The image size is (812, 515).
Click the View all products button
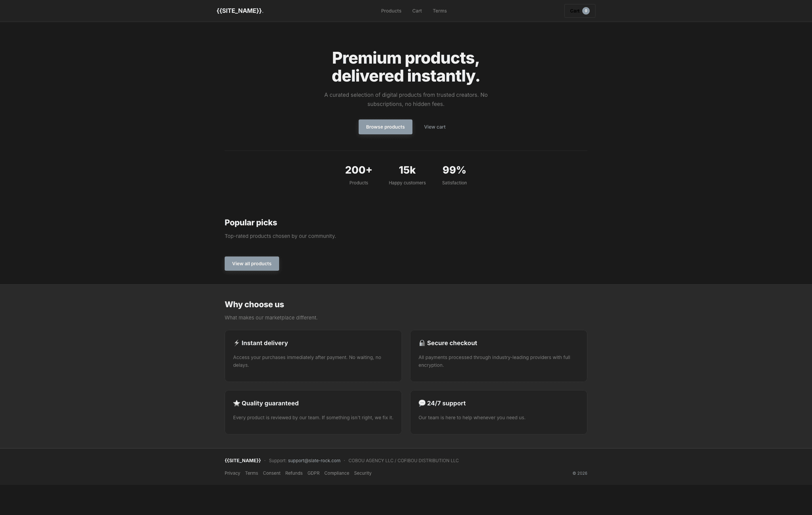click(x=252, y=264)
